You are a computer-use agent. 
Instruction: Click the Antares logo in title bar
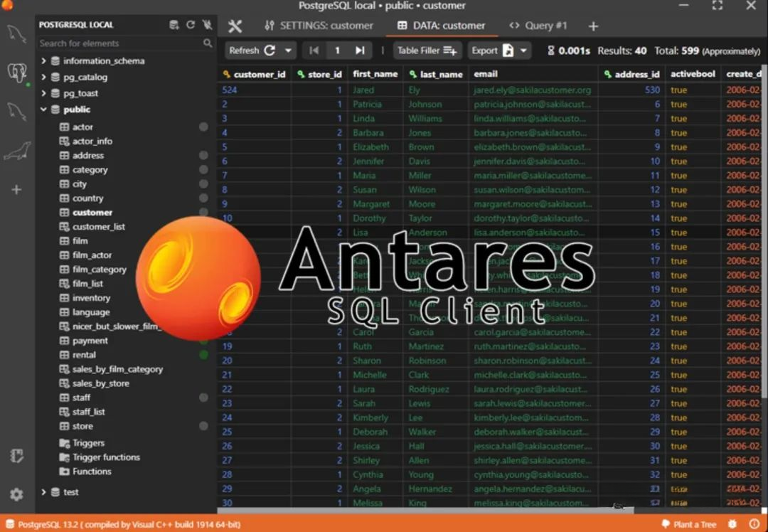(x=7, y=5)
